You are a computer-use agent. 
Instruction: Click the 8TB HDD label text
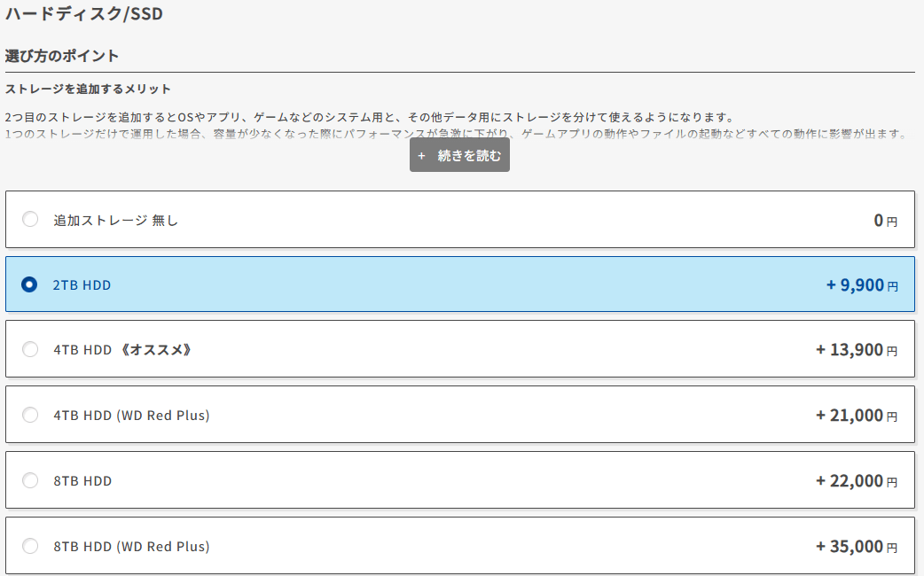(x=82, y=480)
